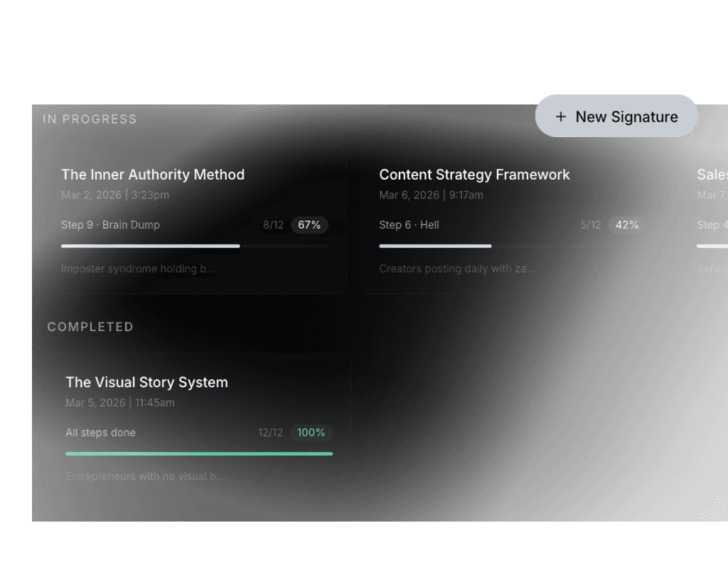
Task: Click the plus icon in New Signature
Action: click(x=560, y=117)
